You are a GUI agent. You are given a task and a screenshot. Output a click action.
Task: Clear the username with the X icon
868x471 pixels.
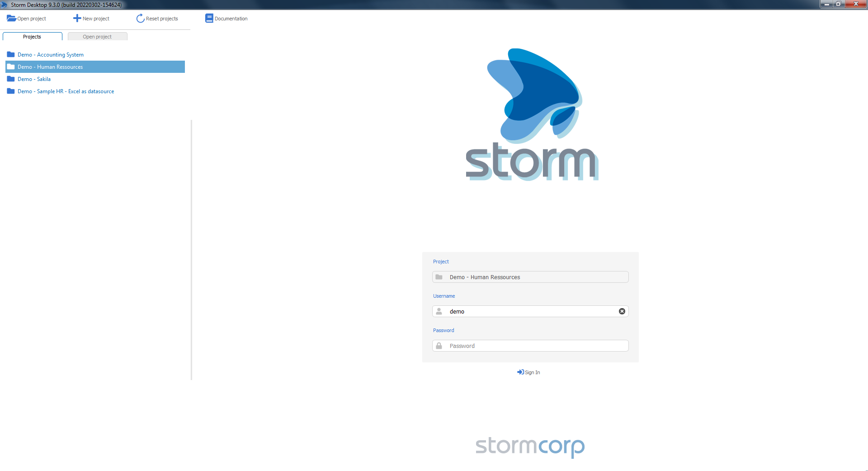[x=622, y=311]
